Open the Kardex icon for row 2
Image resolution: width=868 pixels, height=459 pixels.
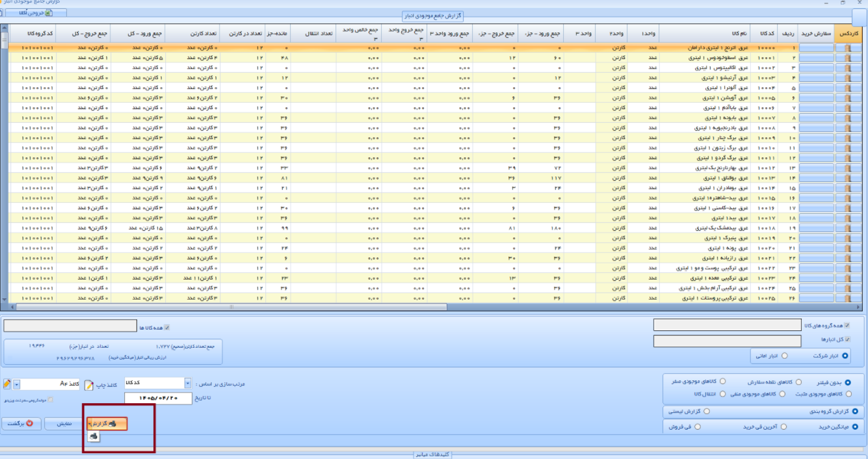pyautogui.click(x=848, y=58)
